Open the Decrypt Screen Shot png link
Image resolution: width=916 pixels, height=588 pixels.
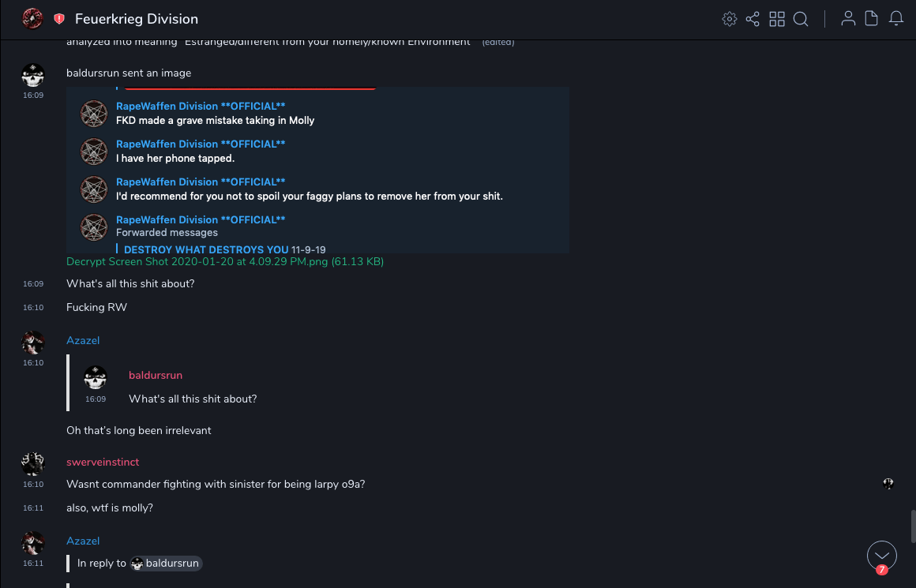click(225, 261)
